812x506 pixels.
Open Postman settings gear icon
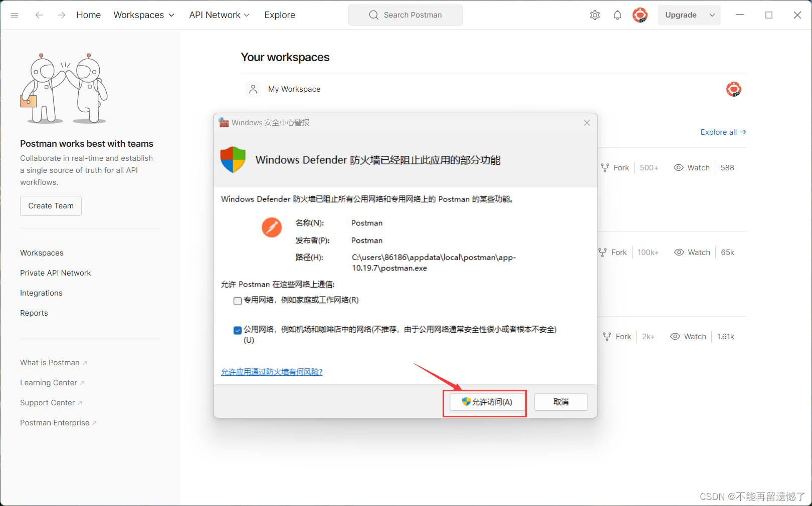pos(595,15)
